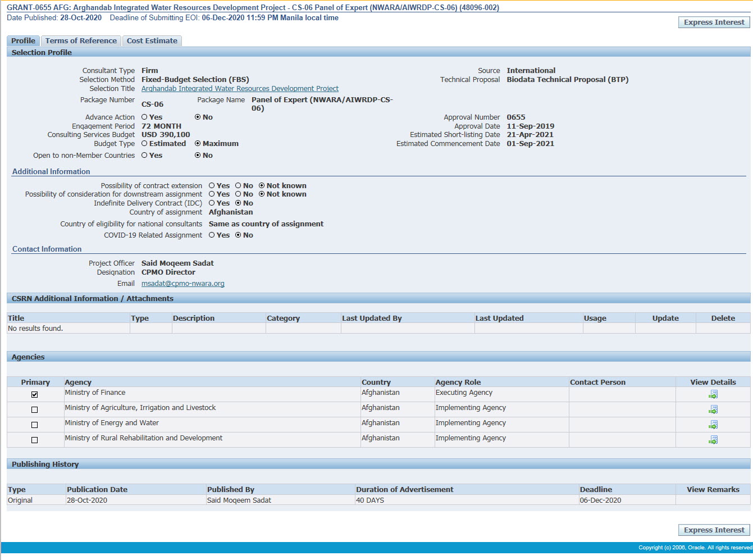
Task: Click Duration of Advertisement column header
Action: [405, 489]
